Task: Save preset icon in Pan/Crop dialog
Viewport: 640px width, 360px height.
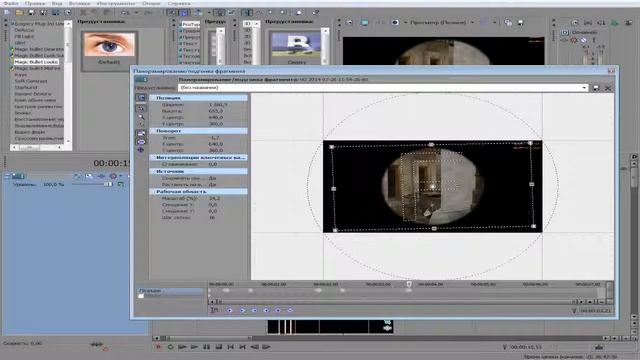Action: pos(596,88)
